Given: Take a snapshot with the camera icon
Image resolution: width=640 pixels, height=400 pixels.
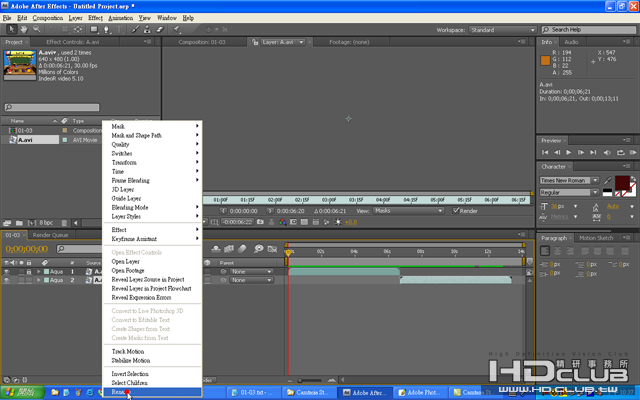Looking at the screenshot, I should coord(260,222).
